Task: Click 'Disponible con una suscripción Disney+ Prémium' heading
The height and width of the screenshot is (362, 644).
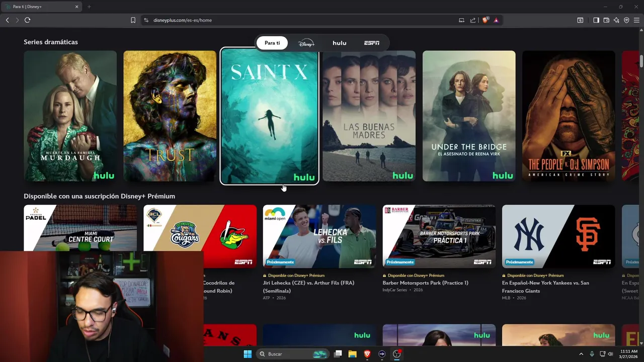Action: pyautogui.click(x=99, y=196)
